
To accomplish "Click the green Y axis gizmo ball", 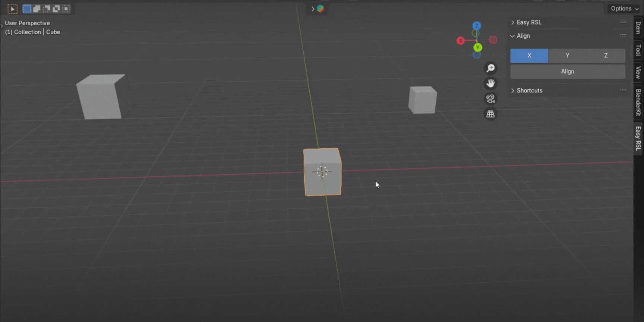I will (478, 47).
